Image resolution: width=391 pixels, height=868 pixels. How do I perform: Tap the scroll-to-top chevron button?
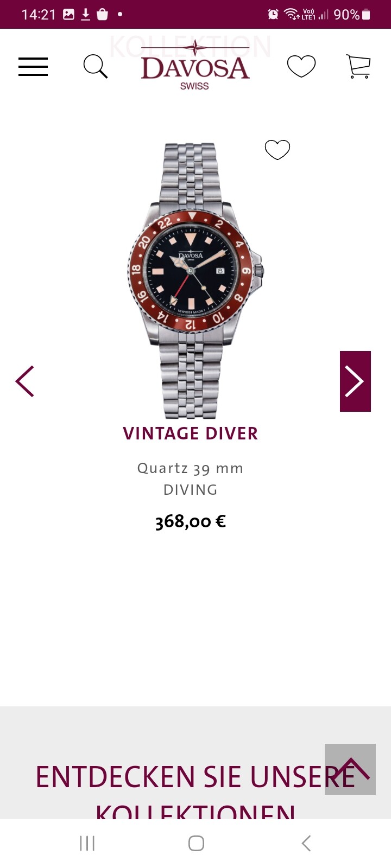pyautogui.click(x=350, y=769)
